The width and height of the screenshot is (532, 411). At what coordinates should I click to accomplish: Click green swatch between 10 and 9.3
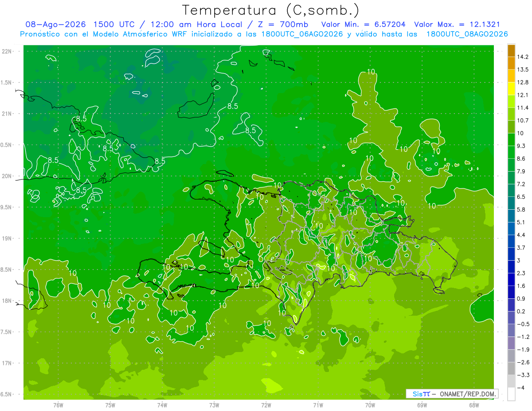tap(511, 139)
